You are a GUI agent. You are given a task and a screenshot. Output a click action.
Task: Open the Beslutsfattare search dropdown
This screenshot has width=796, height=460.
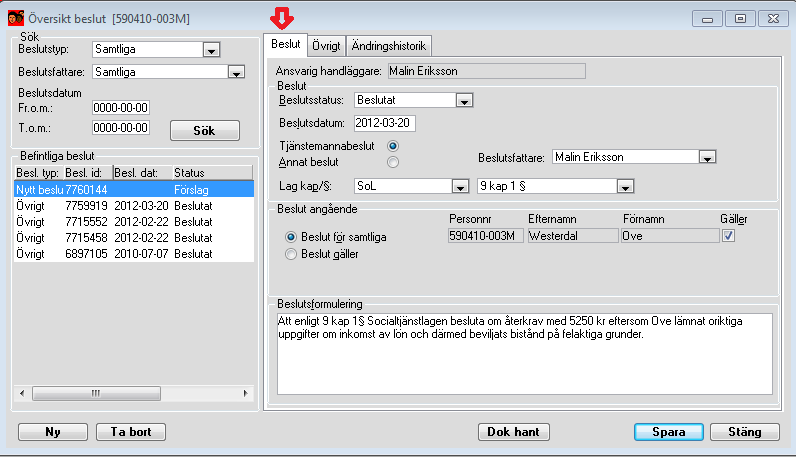tap(236, 72)
